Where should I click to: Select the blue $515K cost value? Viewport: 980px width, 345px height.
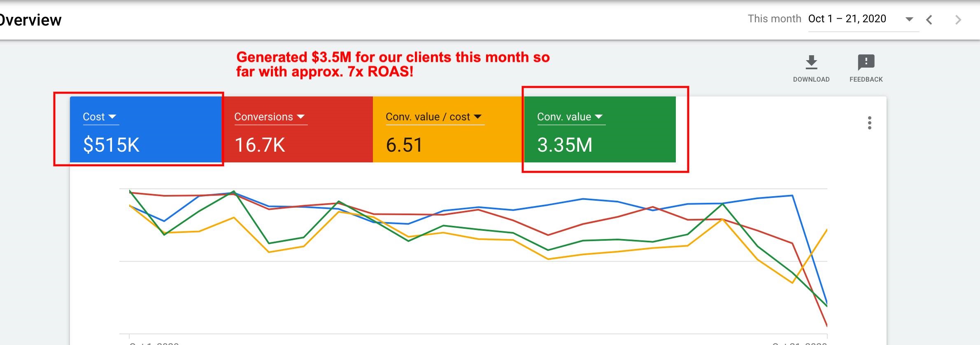111,145
